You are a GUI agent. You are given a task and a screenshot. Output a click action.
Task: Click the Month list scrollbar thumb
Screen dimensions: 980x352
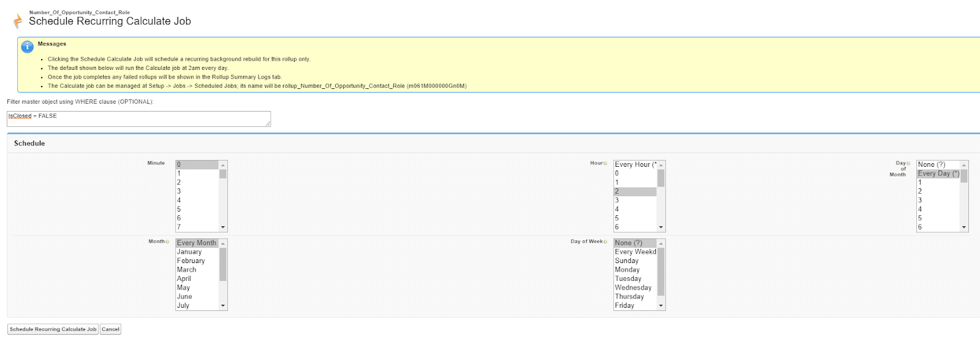pos(223,264)
